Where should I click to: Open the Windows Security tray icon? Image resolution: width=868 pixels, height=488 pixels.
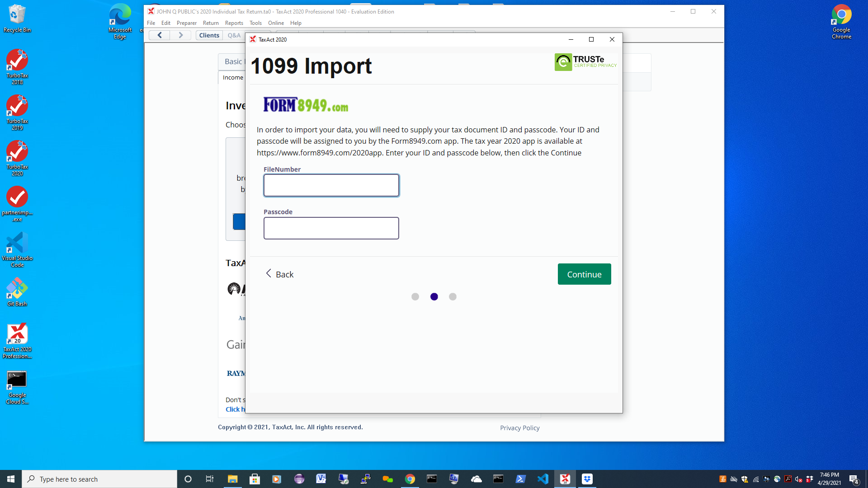pyautogui.click(x=745, y=479)
